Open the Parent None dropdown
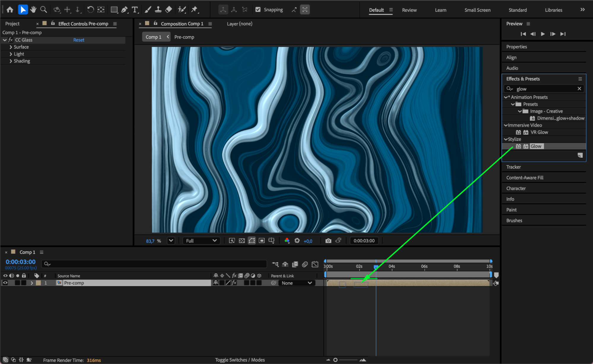Image resolution: width=593 pixels, height=364 pixels. point(296,283)
